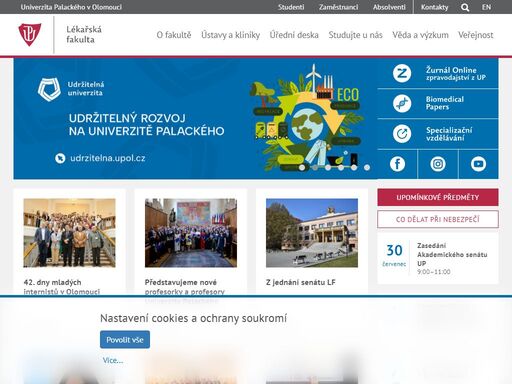Image resolution: width=512 pixels, height=384 pixels.
Task: Click the Z jednání senátu LF headline
Action: point(301,282)
